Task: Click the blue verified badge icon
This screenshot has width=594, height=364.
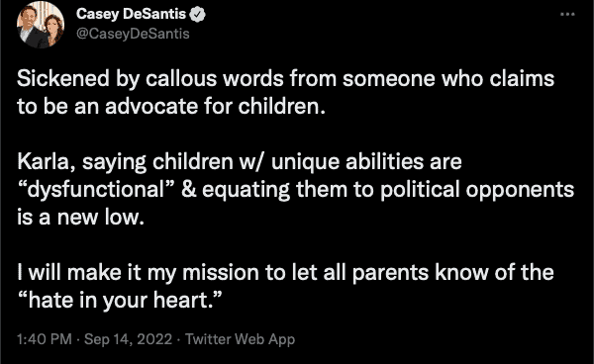Action: [x=197, y=15]
